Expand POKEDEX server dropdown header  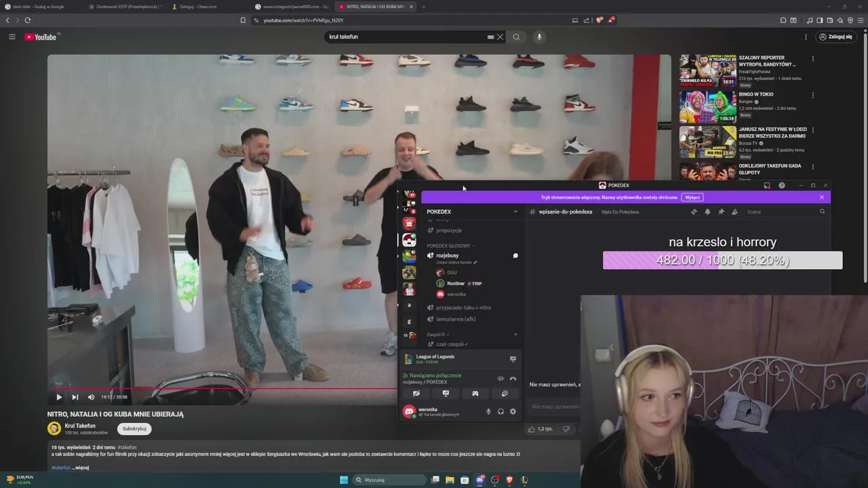471,211
